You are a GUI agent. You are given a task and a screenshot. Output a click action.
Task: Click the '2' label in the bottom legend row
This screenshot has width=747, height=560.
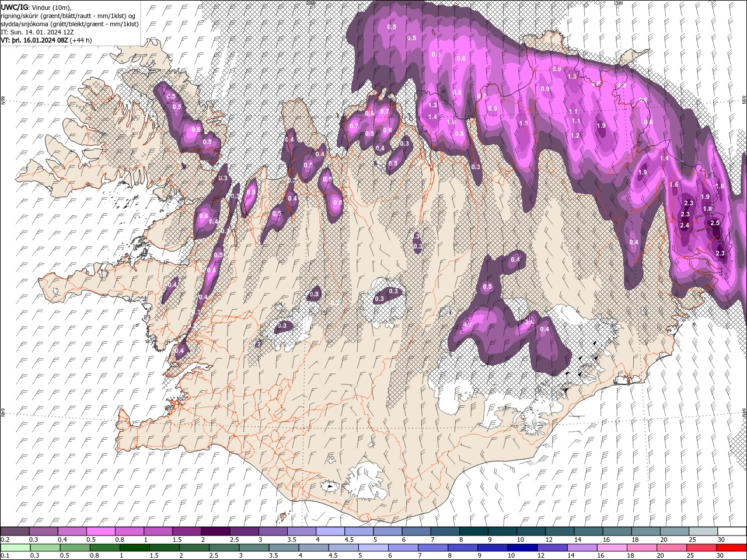[x=181, y=556]
